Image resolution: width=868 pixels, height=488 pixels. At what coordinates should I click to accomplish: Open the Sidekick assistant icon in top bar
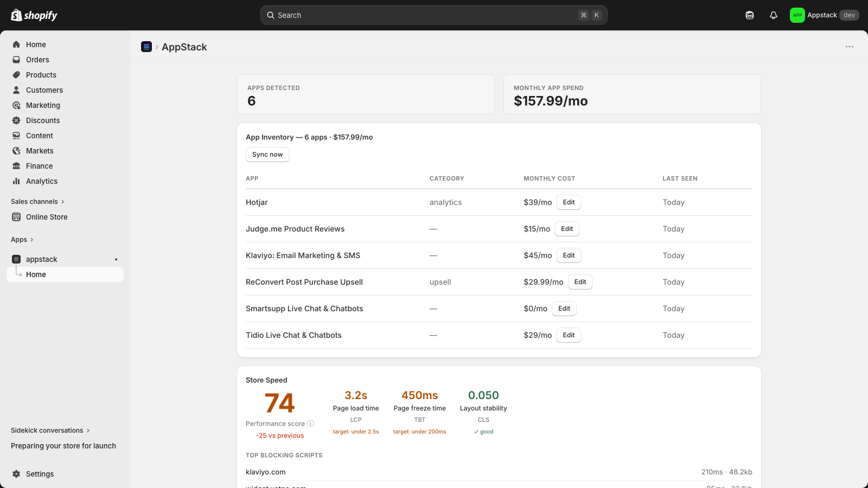[750, 15]
